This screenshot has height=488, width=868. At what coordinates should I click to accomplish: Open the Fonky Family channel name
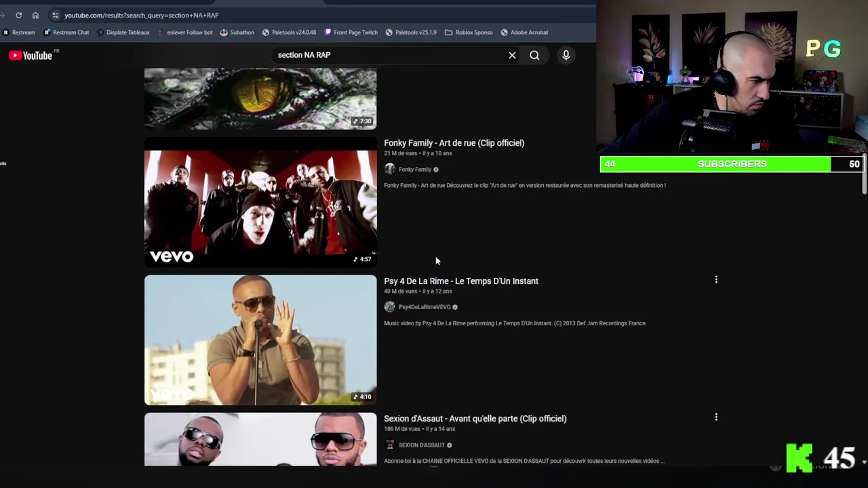415,169
